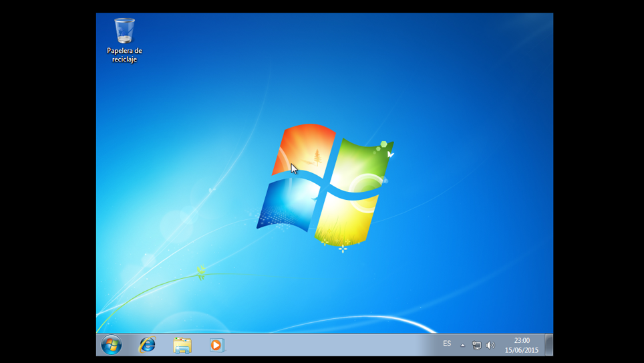Launch Internet Explorer from the taskbar
Screen dimensions: 644x363
(x=147, y=344)
